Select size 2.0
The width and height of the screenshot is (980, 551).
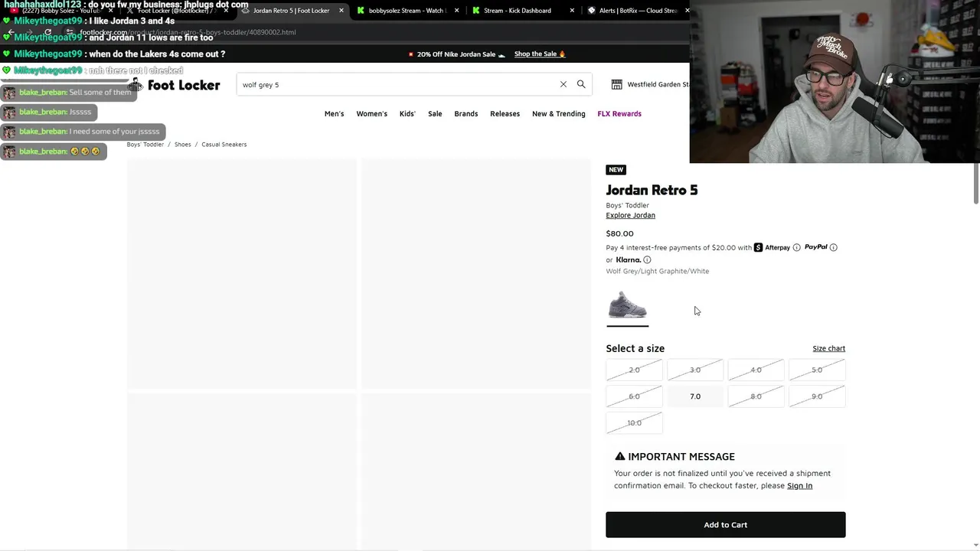[x=634, y=370]
